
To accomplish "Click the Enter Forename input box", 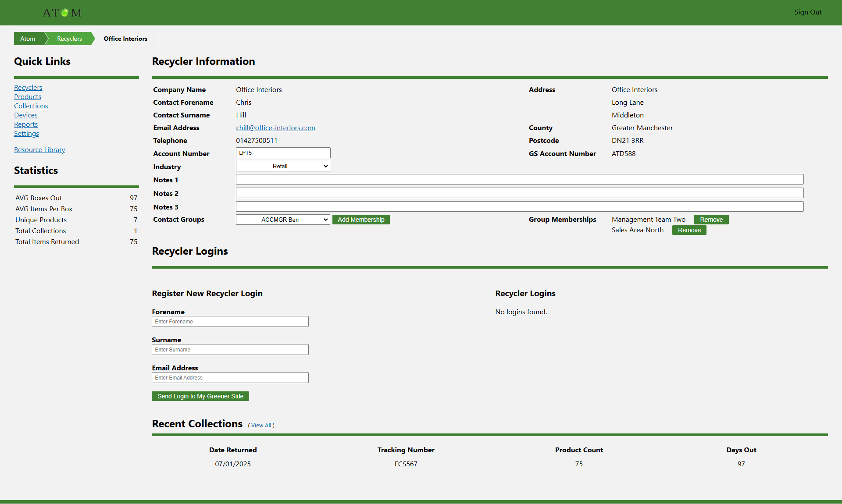I will point(230,322).
